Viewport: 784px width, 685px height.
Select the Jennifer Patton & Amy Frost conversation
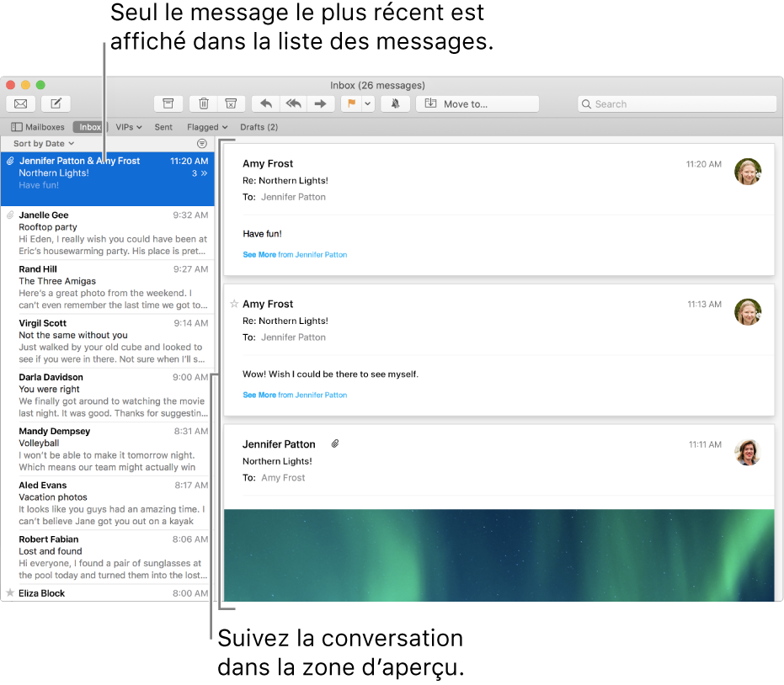pos(108,179)
